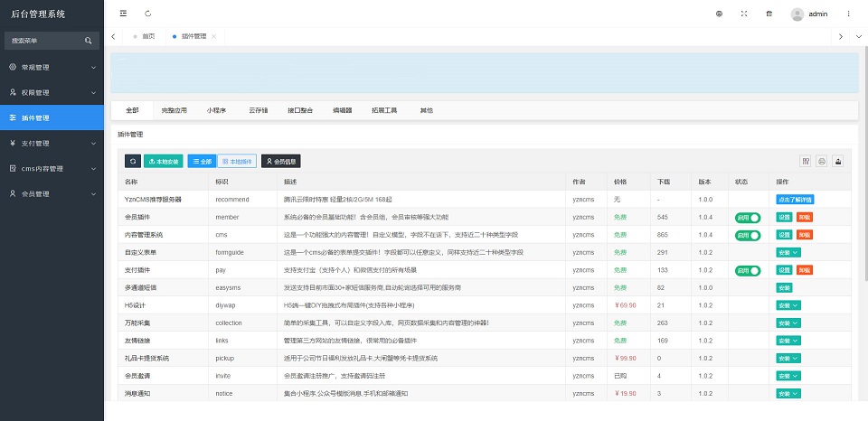Screen dimensions: 868x421
Task: Refresh the page using top bar reload icon
Action: coord(147,14)
